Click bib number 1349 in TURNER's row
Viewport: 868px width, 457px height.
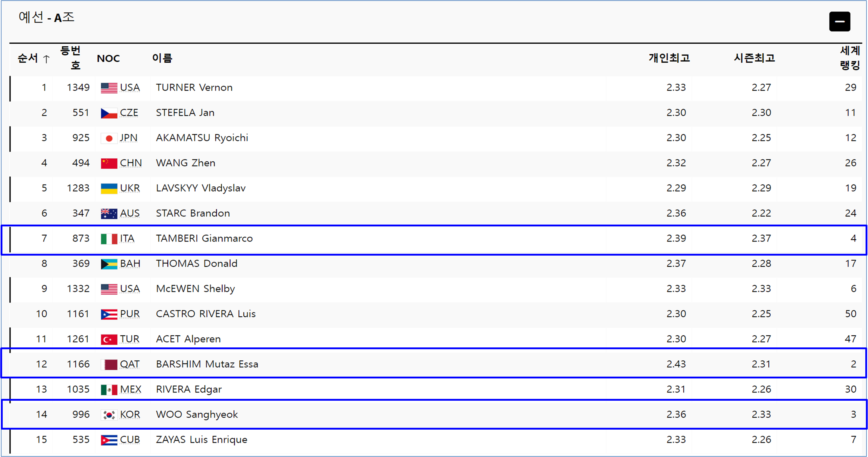pos(78,88)
